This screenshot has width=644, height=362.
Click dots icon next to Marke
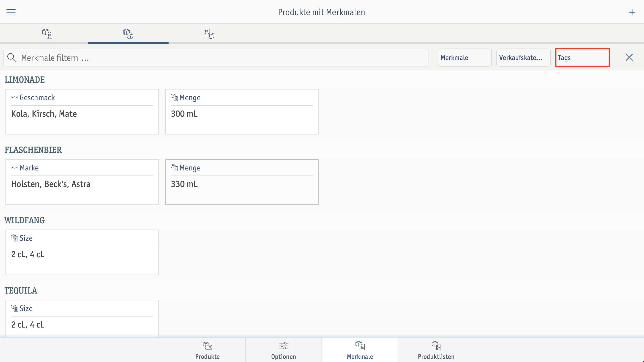(x=14, y=168)
